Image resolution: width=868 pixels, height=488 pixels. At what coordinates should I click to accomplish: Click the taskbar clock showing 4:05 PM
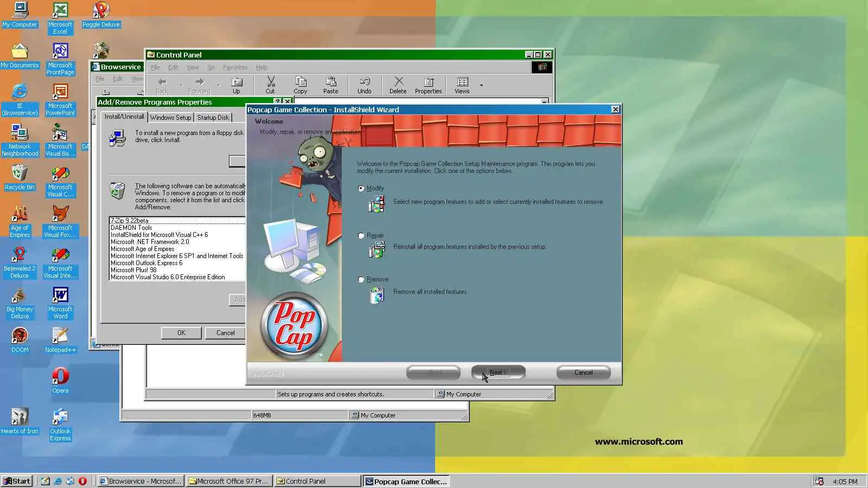845,481
